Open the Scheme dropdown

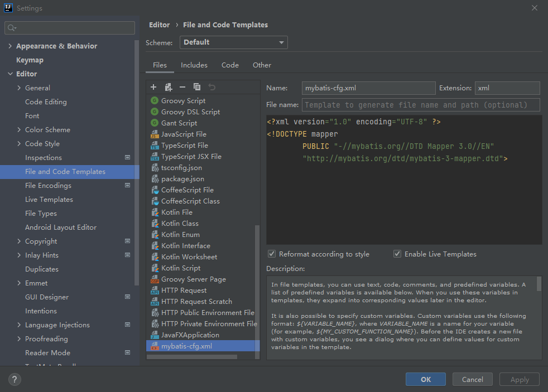233,42
